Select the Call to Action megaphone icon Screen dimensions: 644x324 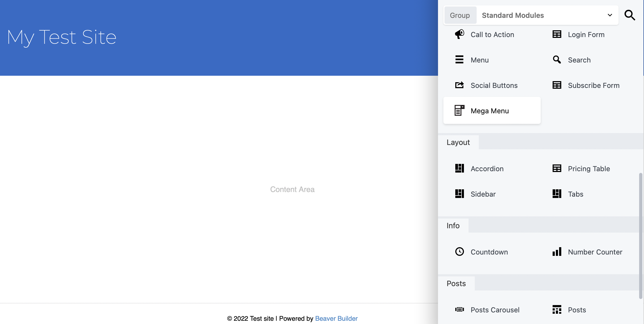[x=459, y=34]
